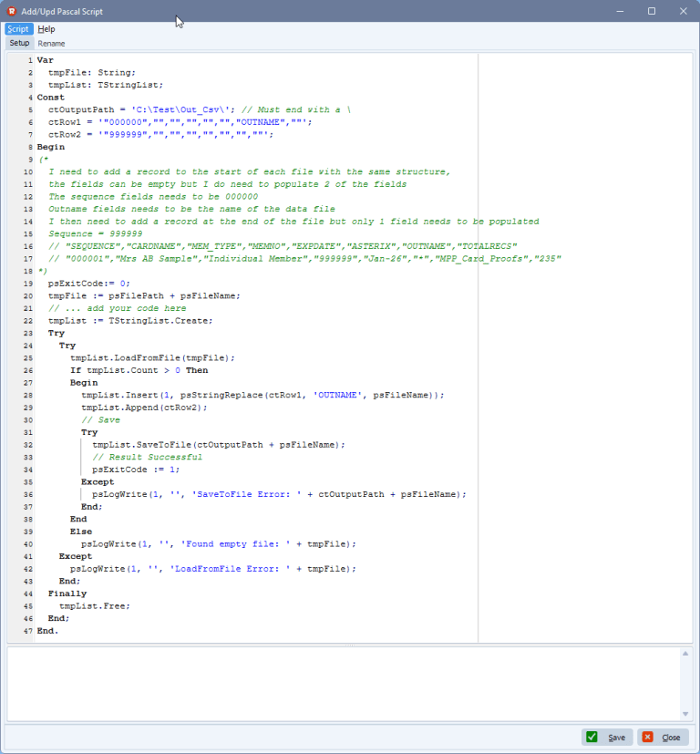700x754 pixels.
Task: Click the Close button at bottom right
Action: 663,737
